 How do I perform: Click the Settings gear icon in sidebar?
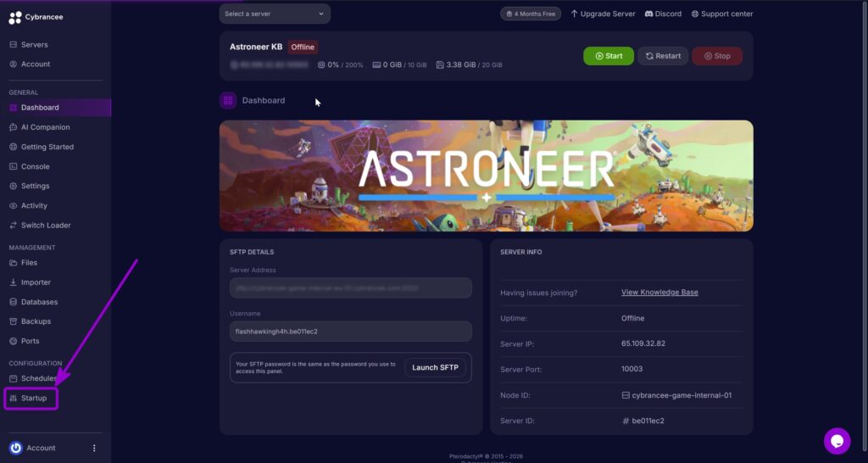tap(14, 186)
